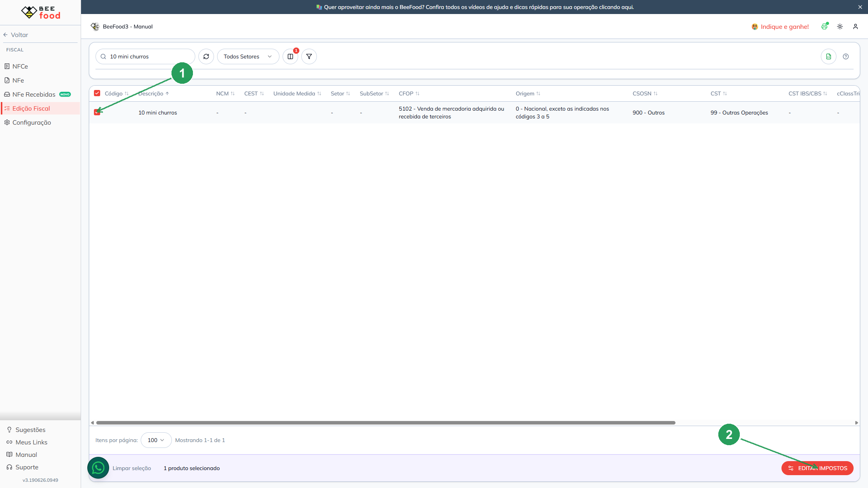Click the Voltar back link

(x=16, y=35)
